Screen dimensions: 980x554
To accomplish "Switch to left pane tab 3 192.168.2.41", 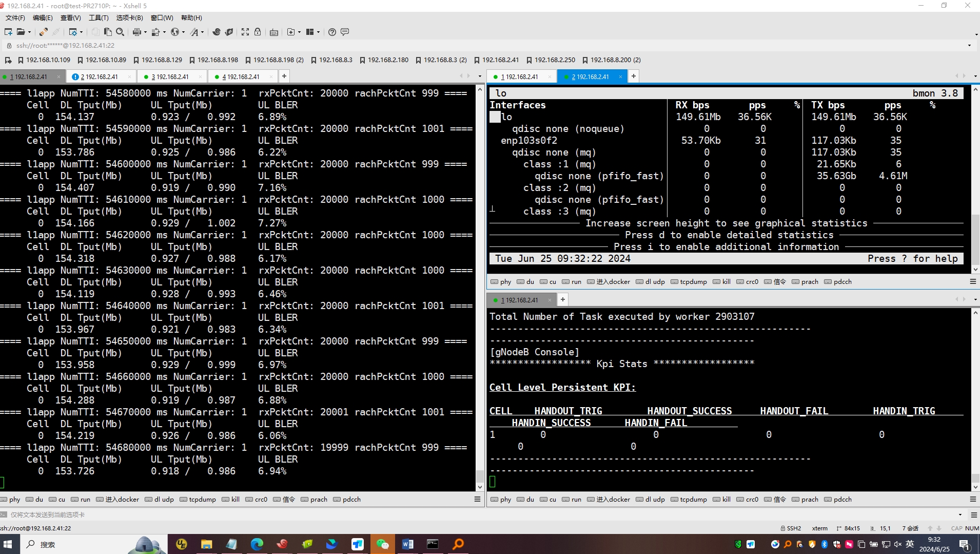I will tap(171, 77).
